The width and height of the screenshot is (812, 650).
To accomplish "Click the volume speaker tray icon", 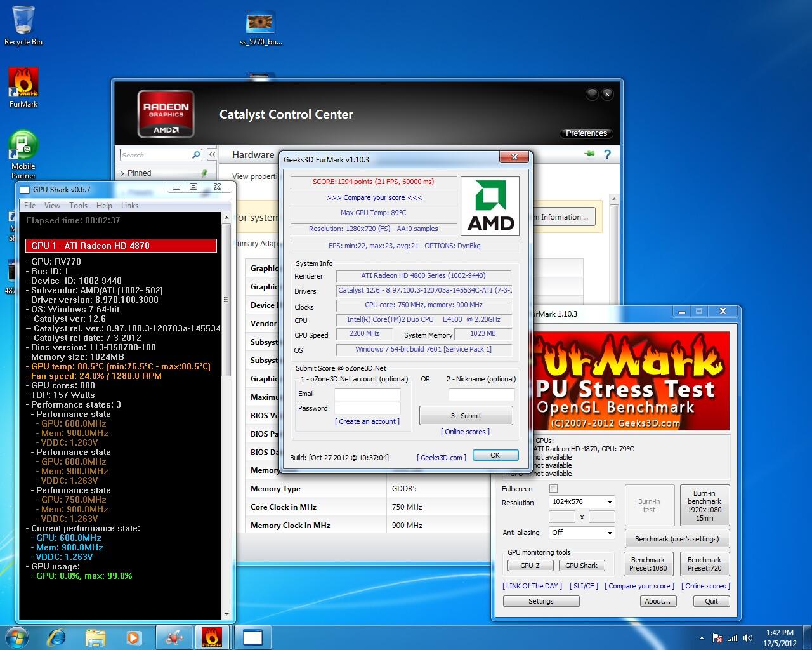I will click(x=748, y=638).
